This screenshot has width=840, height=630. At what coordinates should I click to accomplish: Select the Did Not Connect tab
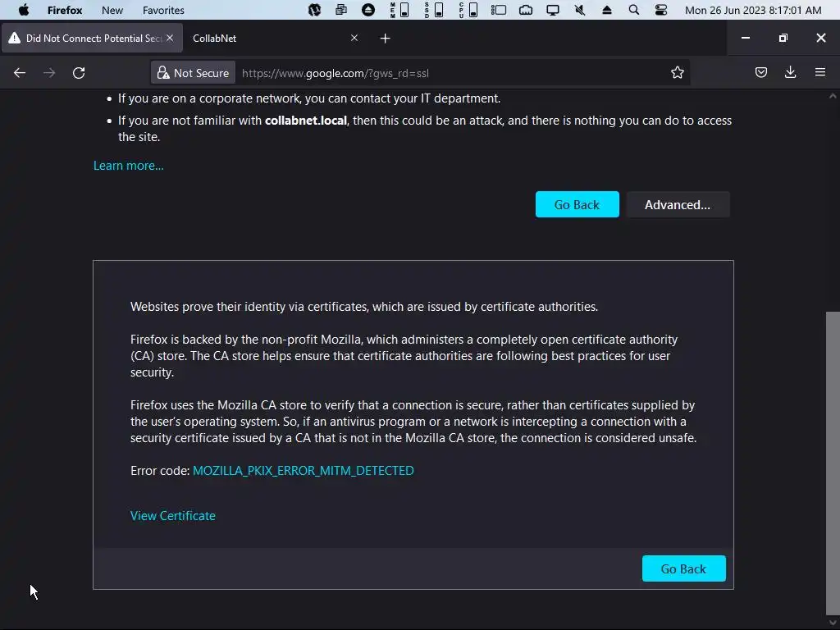pyautogui.click(x=92, y=38)
